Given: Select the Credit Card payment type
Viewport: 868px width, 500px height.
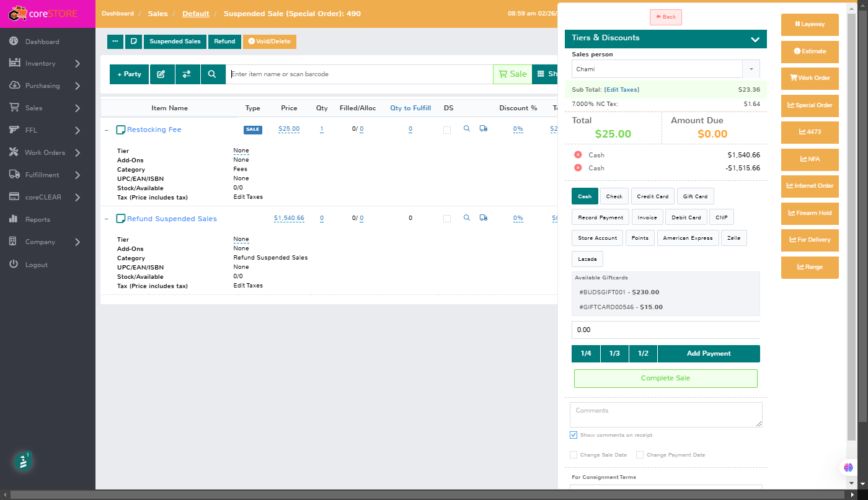Looking at the screenshot, I should tap(653, 196).
